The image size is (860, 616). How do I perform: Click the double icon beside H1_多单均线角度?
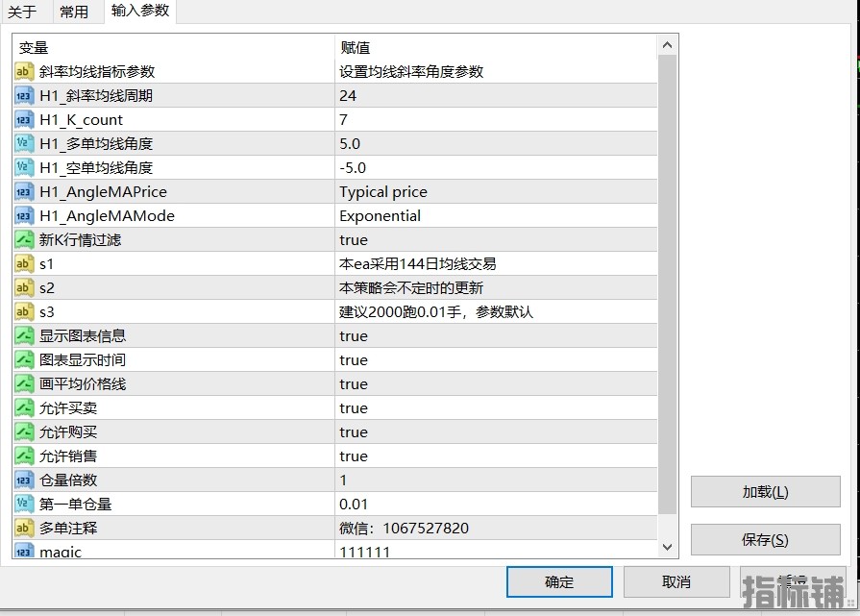[x=24, y=144]
